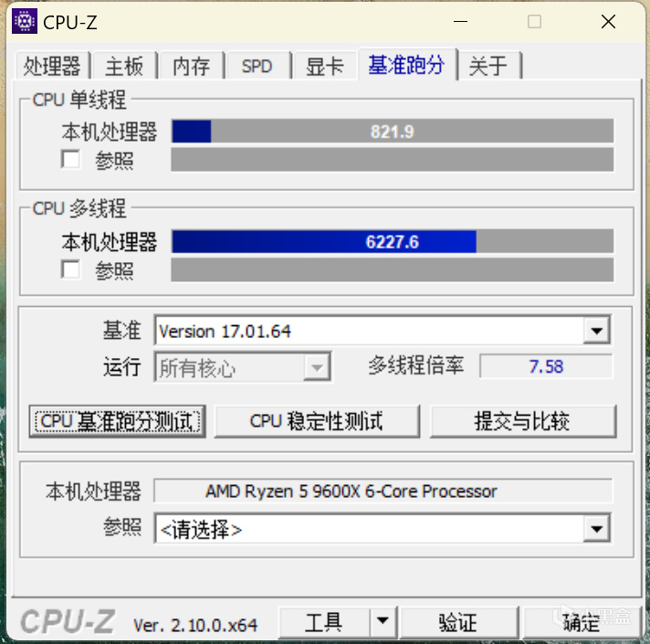The width and height of the screenshot is (650, 644).
Task: Click the 提交与比较 button
Action: tap(523, 421)
